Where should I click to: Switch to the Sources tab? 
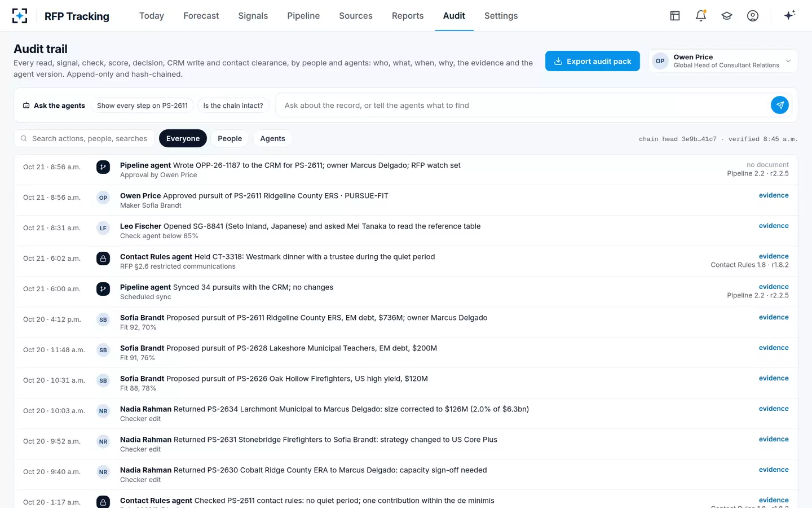[x=356, y=16]
